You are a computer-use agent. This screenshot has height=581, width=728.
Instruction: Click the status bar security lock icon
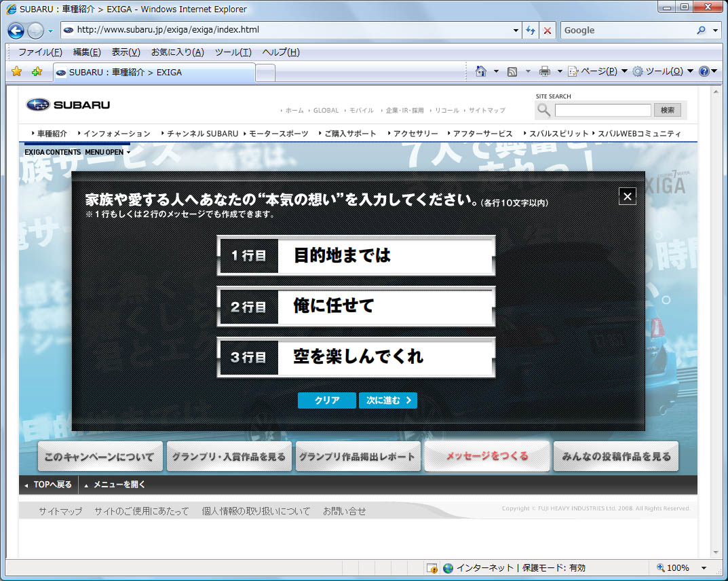pos(432,568)
